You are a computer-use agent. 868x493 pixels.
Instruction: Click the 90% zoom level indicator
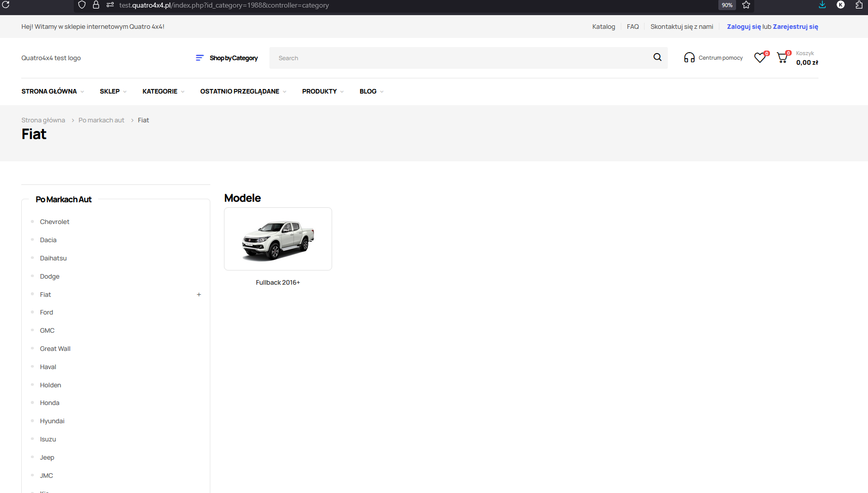[727, 5]
